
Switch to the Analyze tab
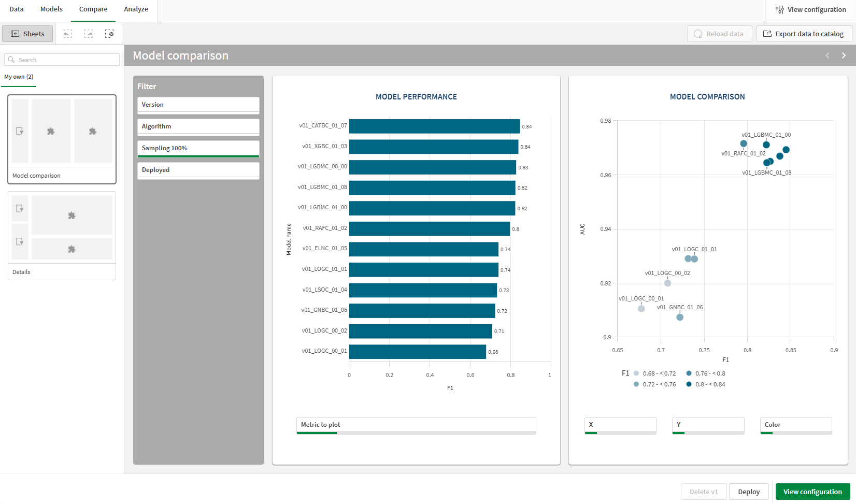[x=136, y=9]
